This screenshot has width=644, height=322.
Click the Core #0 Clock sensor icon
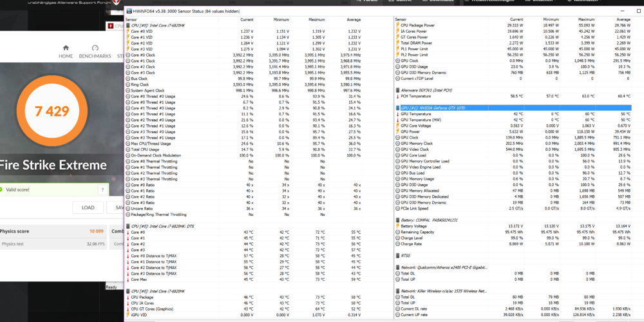128,55
